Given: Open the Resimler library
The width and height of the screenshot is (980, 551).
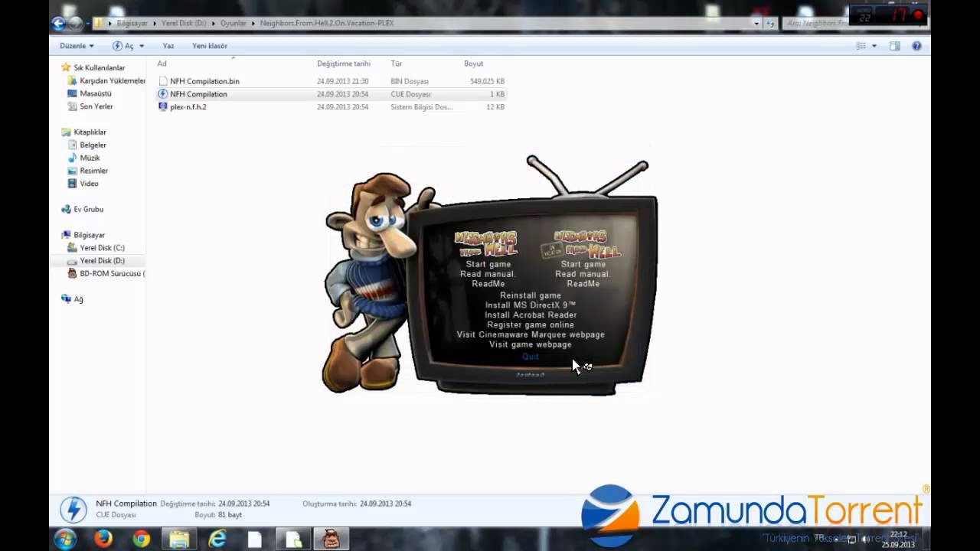Looking at the screenshot, I should click(x=93, y=171).
